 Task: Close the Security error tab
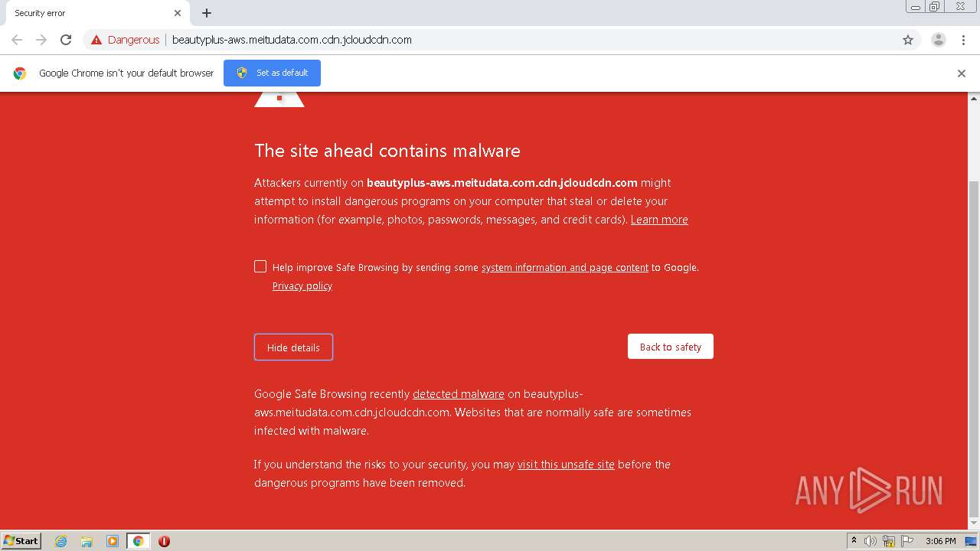(x=178, y=13)
